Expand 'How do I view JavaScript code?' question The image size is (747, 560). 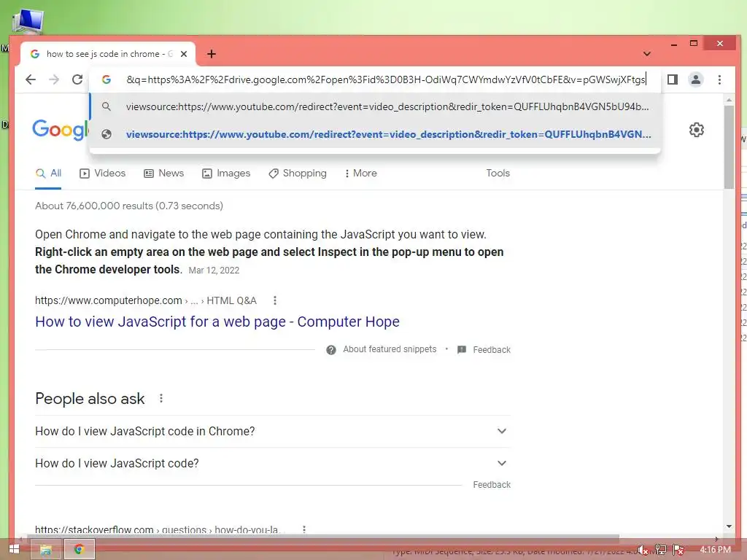(x=273, y=463)
